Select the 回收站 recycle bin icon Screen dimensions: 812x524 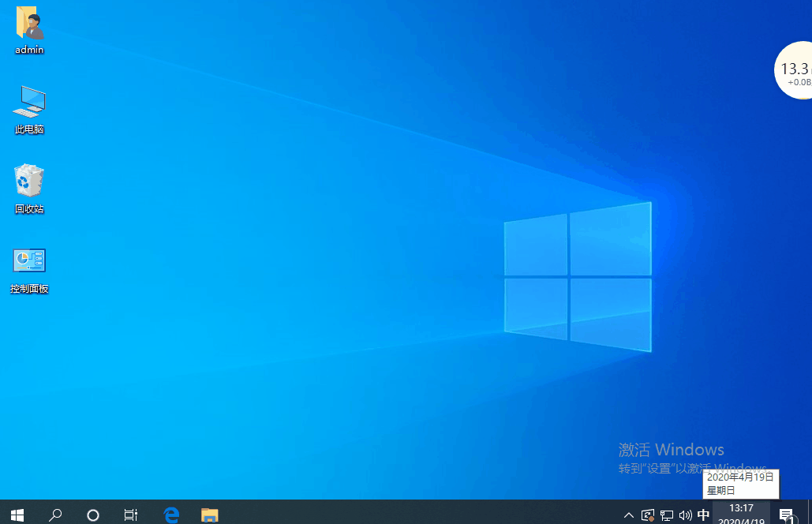pos(29,181)
